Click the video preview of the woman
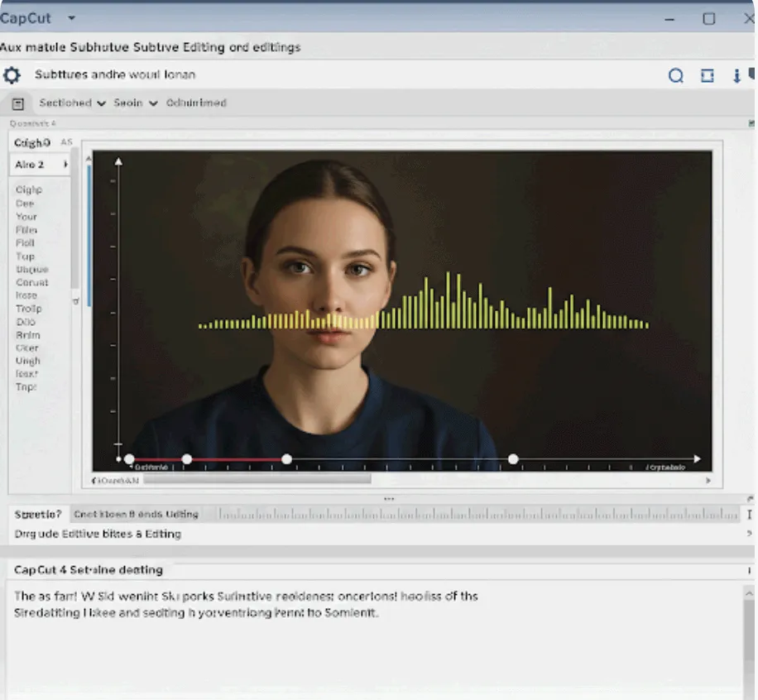 point(402,311)
